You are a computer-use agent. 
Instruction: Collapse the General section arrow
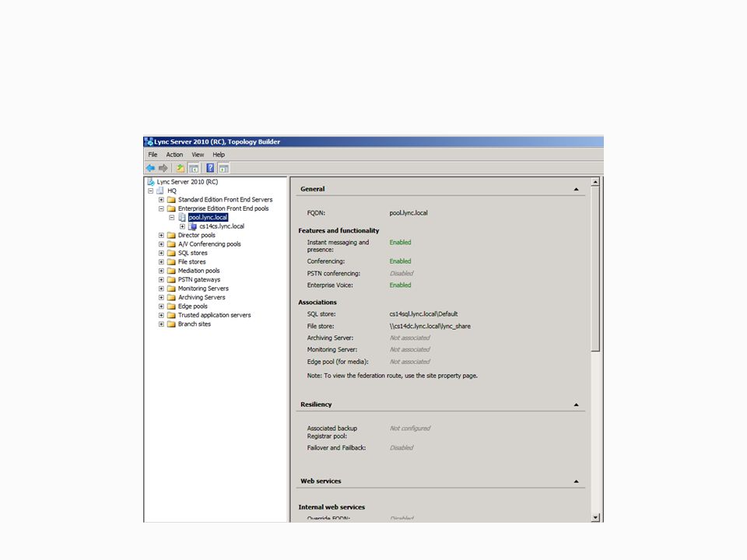pyautogui.click(x=576, y=189)
